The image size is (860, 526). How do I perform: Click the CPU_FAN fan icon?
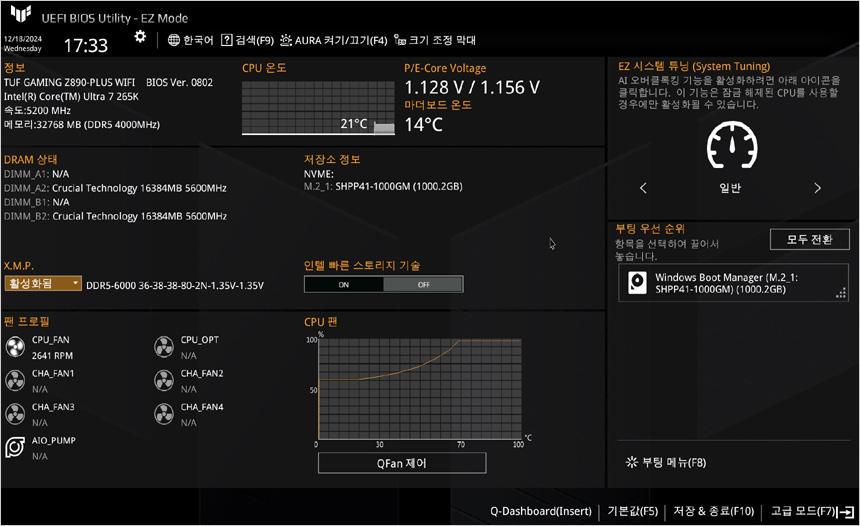[x=15, y=346]
